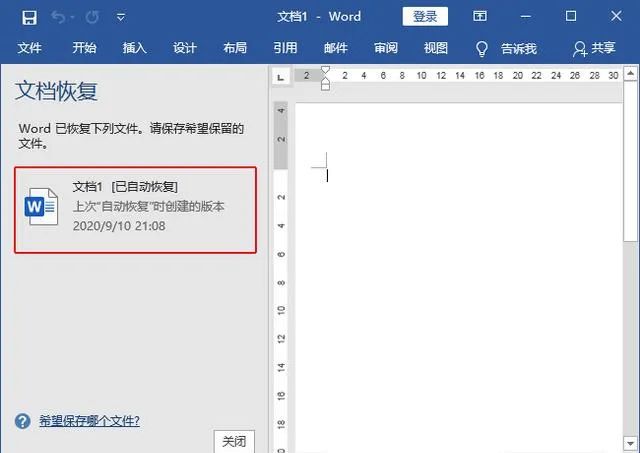The image size is (640, 453).
Task: Click the vertical scrollbar thumb
Action: coord(631,160)
